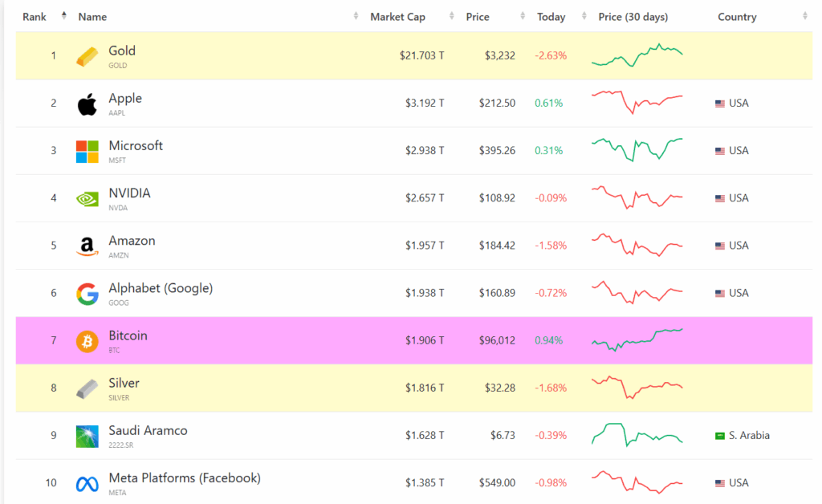Viewport: 822px width, 504px height.
Task: Click the Silver bar icon
Action: 87,388
